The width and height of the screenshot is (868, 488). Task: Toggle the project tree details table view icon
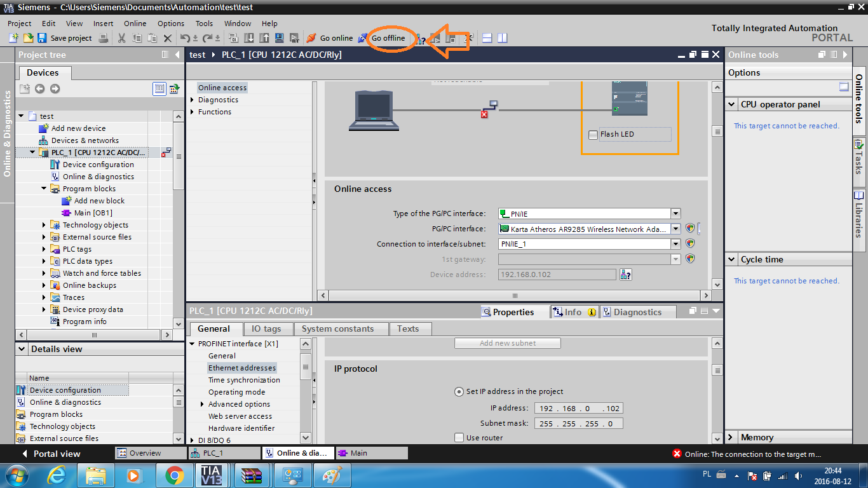click(159, 88)
